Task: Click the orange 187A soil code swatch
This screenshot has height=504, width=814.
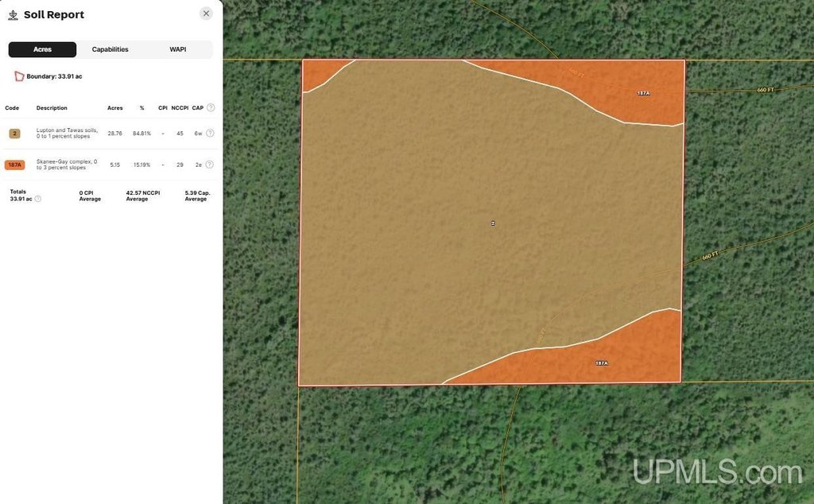Action: coord(14,165)
